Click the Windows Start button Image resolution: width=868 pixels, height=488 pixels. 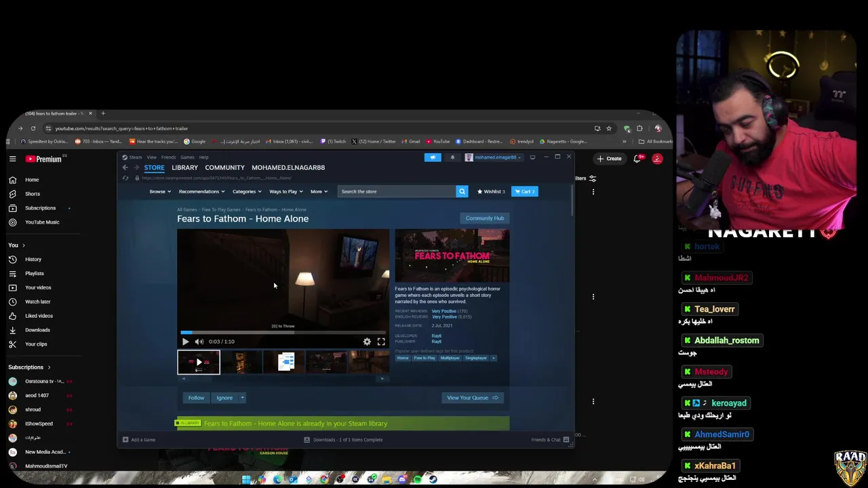[x=246, y=480]
